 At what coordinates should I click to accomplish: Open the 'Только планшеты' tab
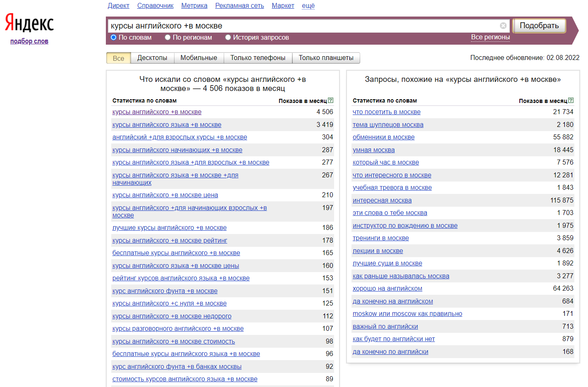(326, 58)
